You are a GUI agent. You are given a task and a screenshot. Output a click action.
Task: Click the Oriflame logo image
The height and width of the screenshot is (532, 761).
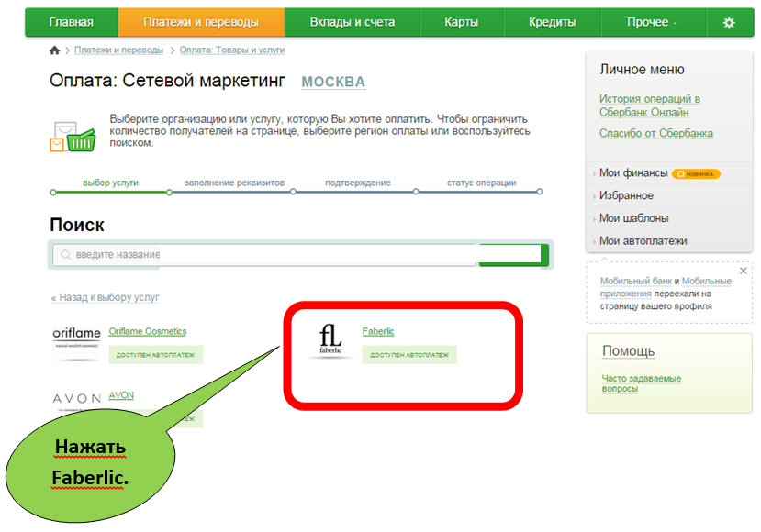click(x=76, y=340)
